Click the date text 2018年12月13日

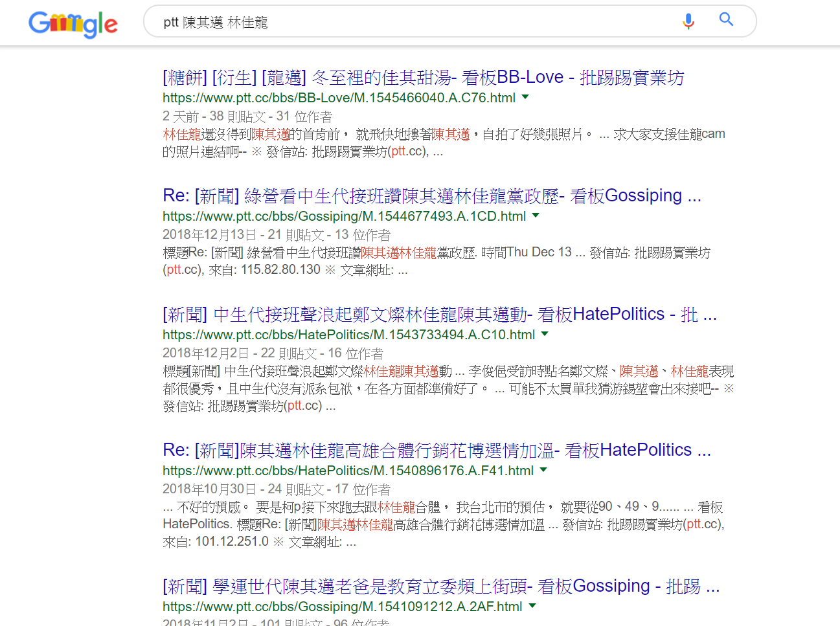pos(209,235)
